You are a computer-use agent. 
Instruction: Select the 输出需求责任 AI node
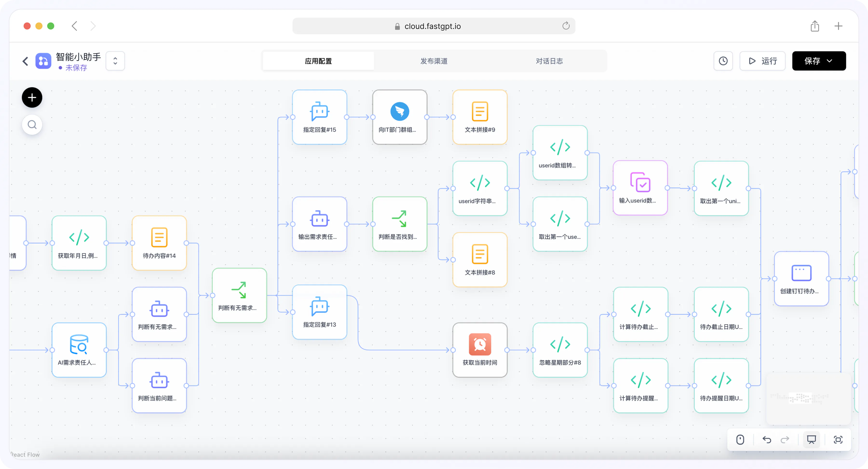point(319,224)
